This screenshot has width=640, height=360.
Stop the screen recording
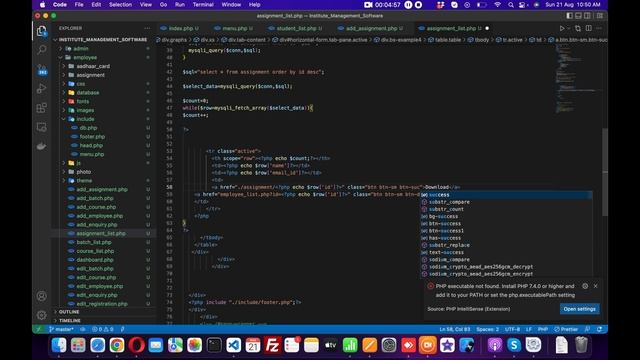click(418, 5)
